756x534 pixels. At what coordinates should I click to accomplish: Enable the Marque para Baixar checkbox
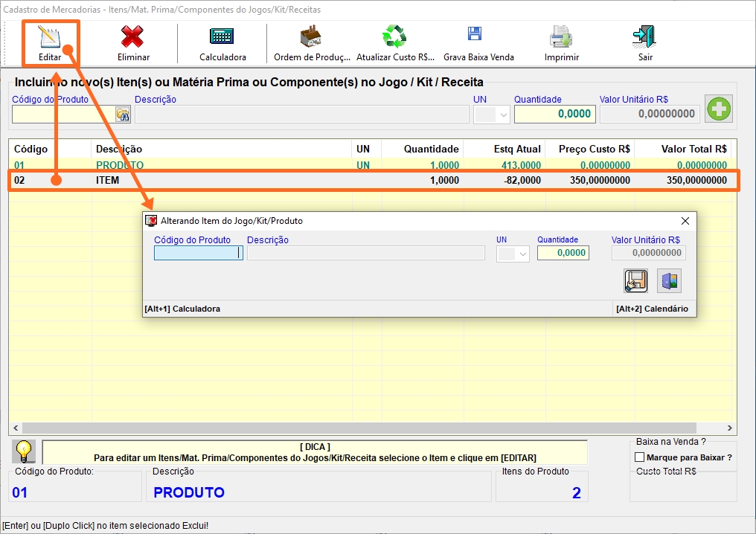[639, 457]
